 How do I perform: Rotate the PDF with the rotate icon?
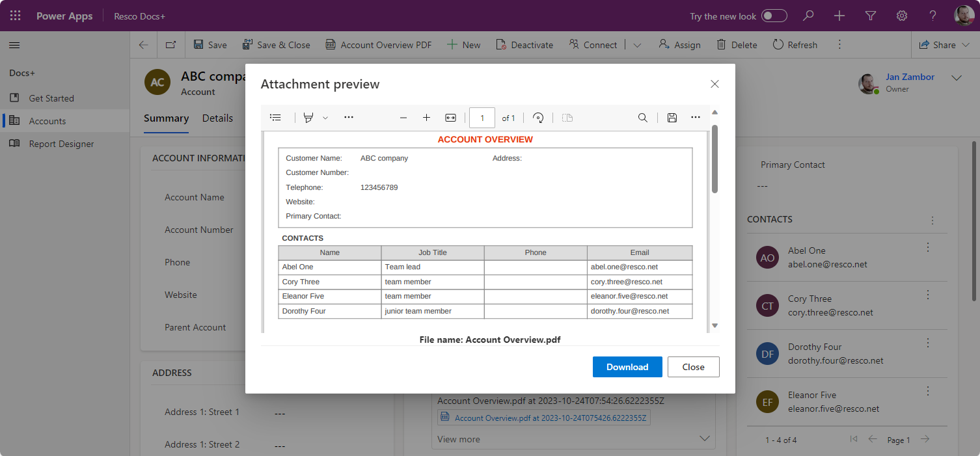538,118
